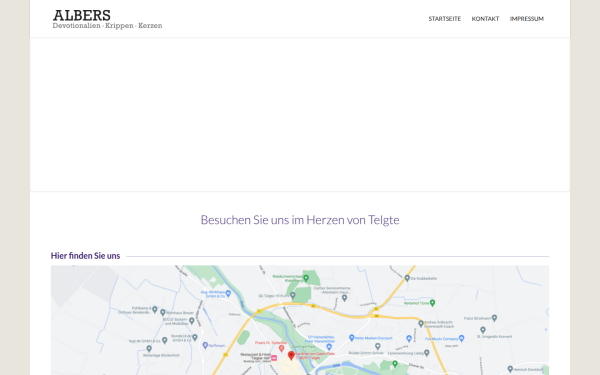Select the St. Irmgardis Konvent map pin

483,330
